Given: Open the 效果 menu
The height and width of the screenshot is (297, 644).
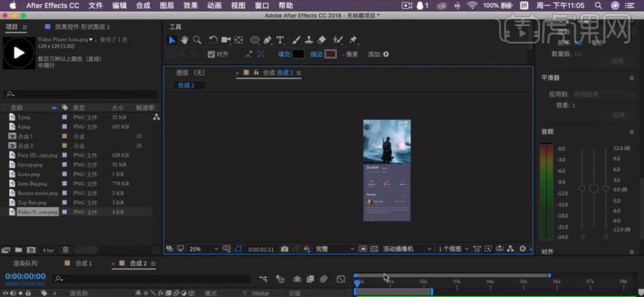Looking at the screenshot, I should click(190, 5).
